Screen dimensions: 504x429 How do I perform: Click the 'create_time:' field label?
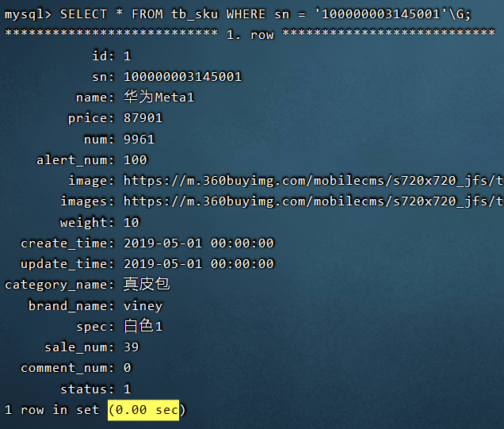tap(67, 243)
